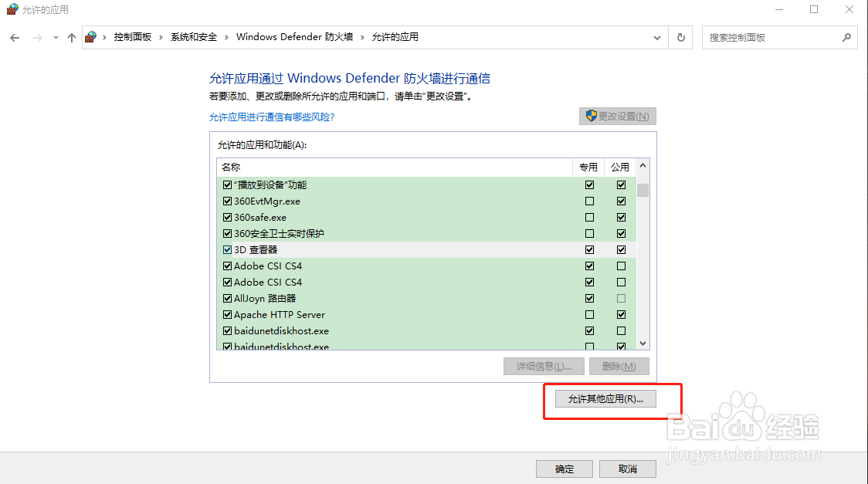This screenshot has width=868, height=484.
Task: Click search magnifier icon
Action: [x=846, y=38]
